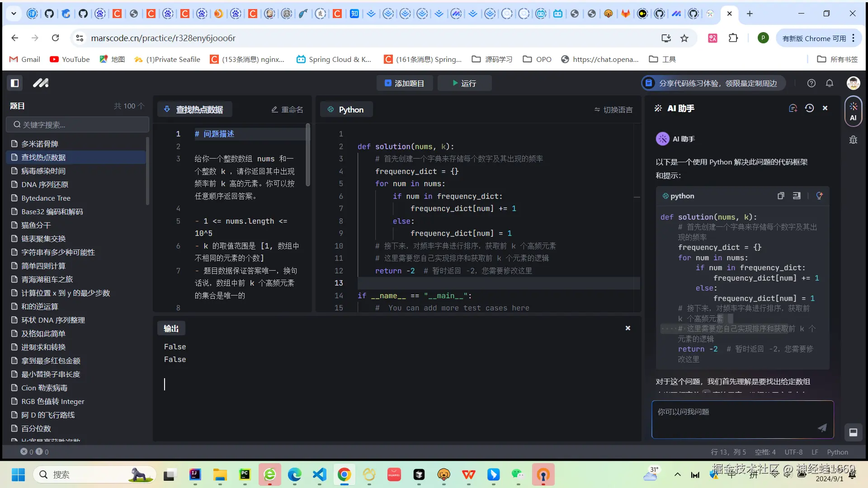The height and width of the screenshot is (488, 868).
Task: Insert the AI code into editor with insert icon
Action: coord(797,196)
